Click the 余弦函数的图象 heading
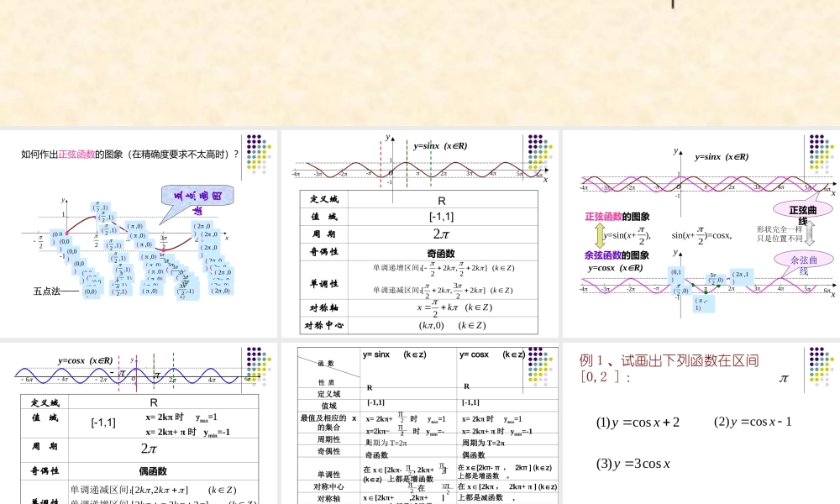The width and height of the screenshot is (840, 504). click(x=617, y=255)
